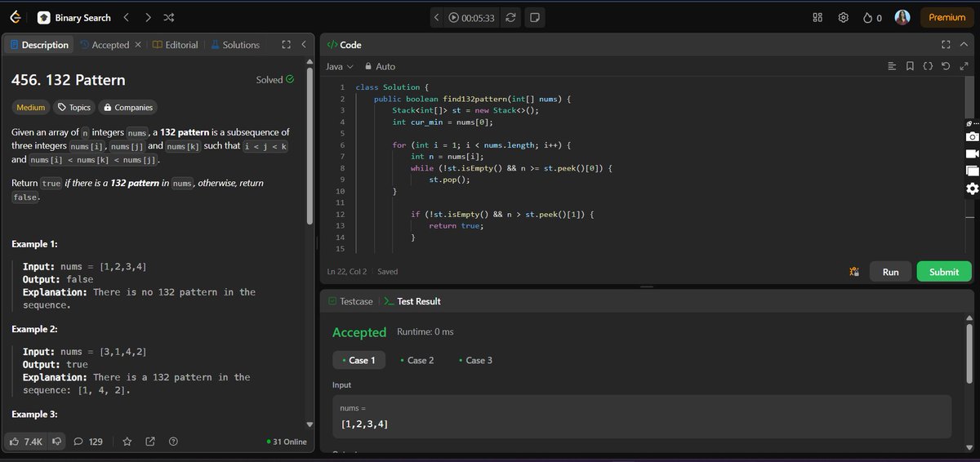The height and width of the screenshot is (462, 980).
Task: Switch to the Description tab
Action: (39, 45)
